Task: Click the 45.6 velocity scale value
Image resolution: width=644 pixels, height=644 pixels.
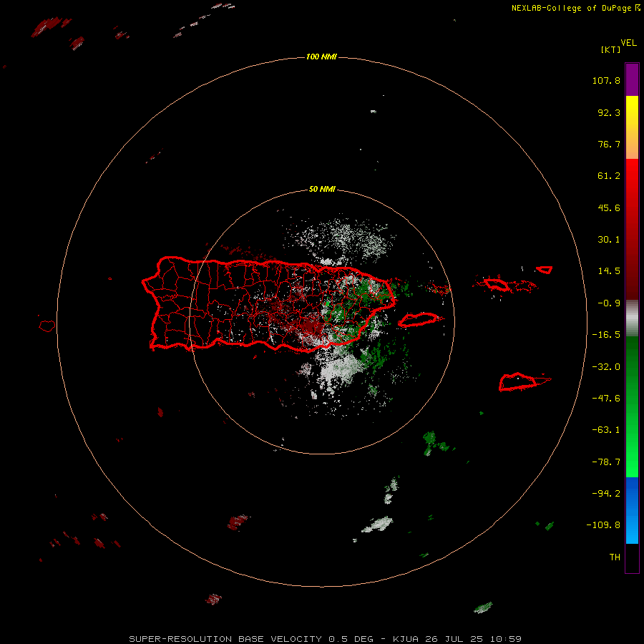Action: pos(609,208)
